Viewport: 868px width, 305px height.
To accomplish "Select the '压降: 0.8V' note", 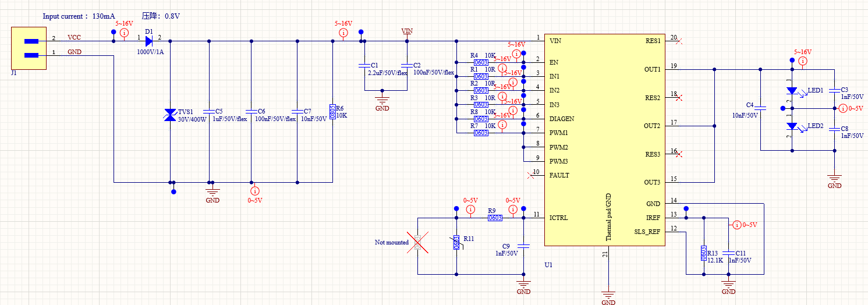I will (161, 16).
